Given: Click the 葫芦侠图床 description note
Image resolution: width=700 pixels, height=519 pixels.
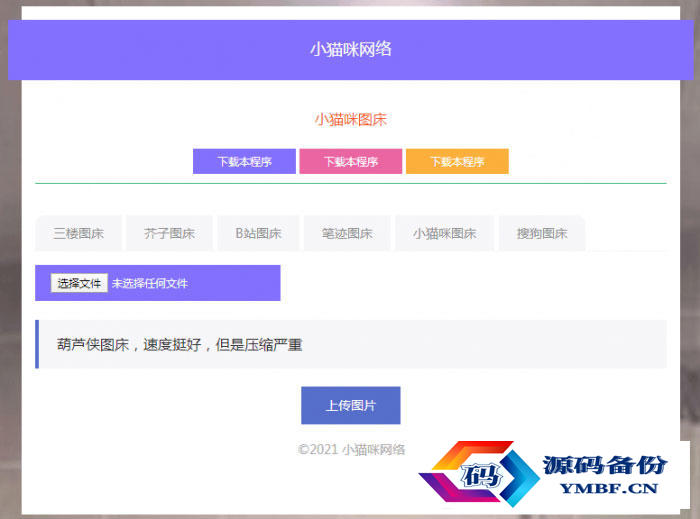Looking at the screenshot, I should click(351, 344).
